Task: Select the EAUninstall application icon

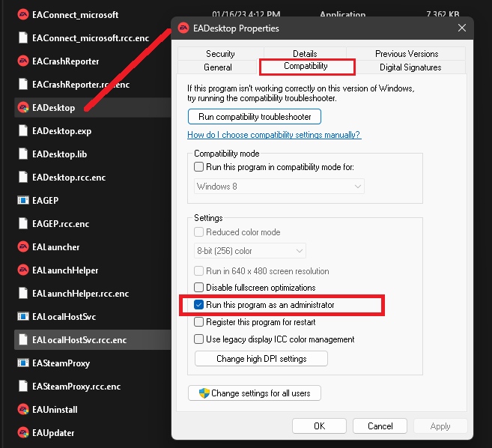Action: click(x=23, y=409)
